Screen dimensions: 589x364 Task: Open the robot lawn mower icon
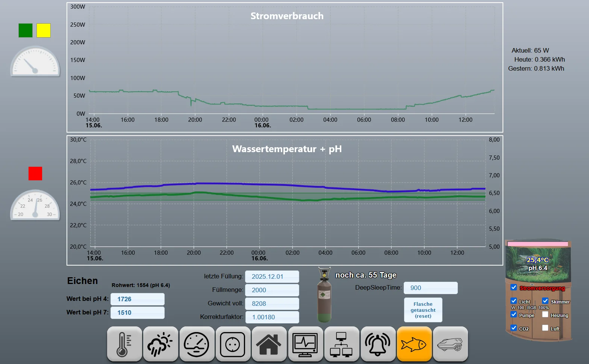tap(450, 344)
